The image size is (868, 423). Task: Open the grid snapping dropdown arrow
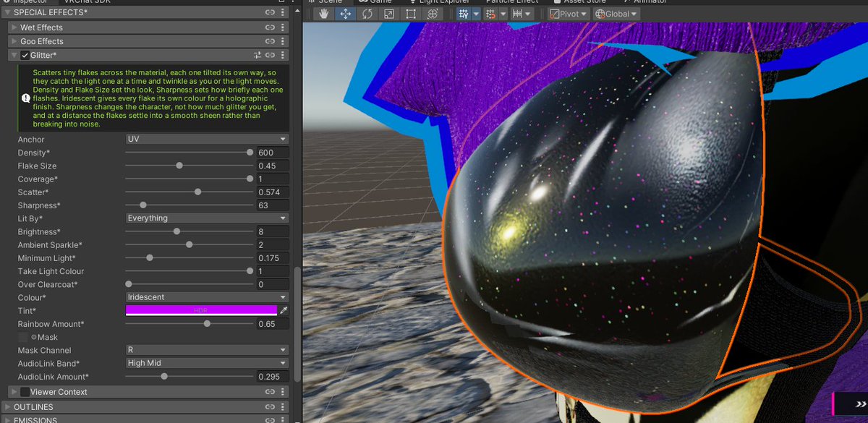click(x=477, y=14)
